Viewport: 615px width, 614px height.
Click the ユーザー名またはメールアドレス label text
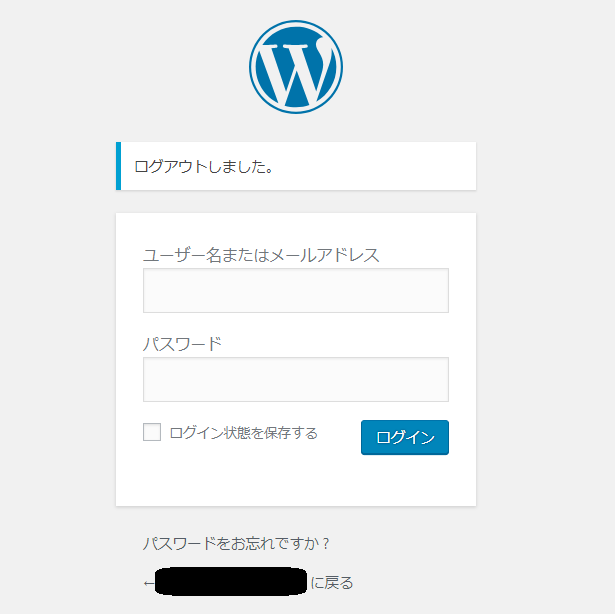pyautogui.click(x=261, y=255)
